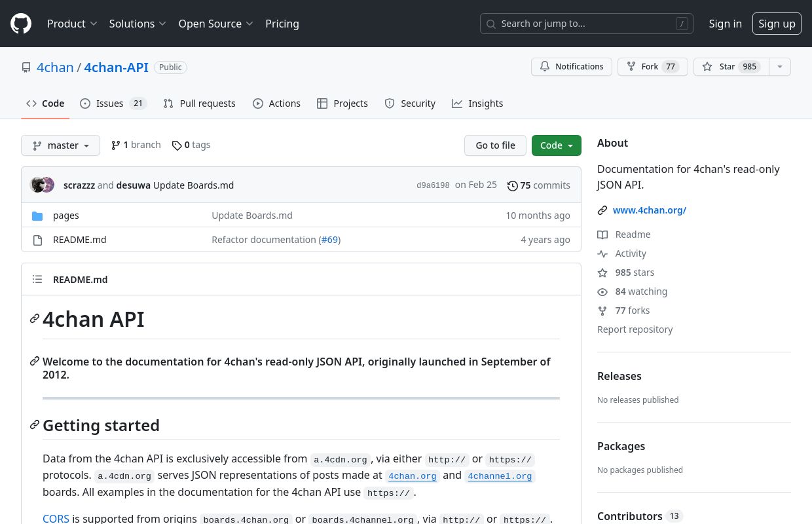Star the repository with the Star button
The height and width of the screenshot is (524, 812).
731,67
